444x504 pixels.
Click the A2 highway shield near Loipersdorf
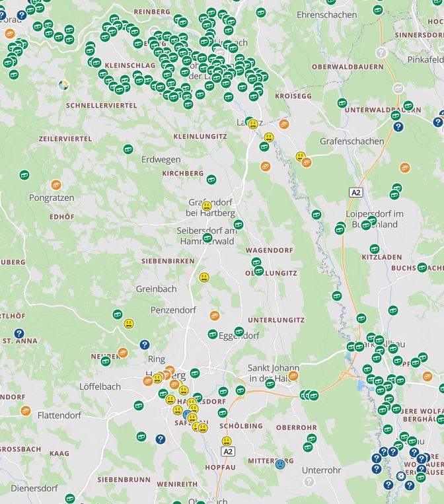click(x=356, y=192)
